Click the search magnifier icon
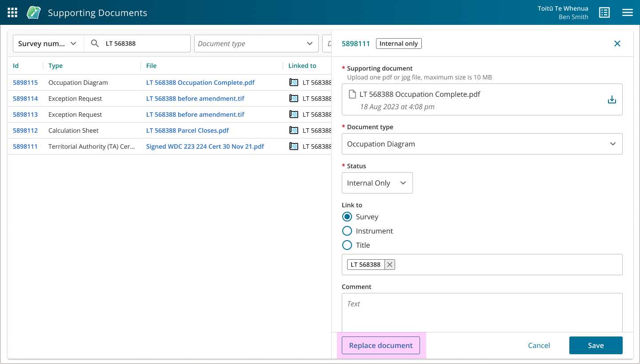This screenshot has height=364, width=640. 95,44
